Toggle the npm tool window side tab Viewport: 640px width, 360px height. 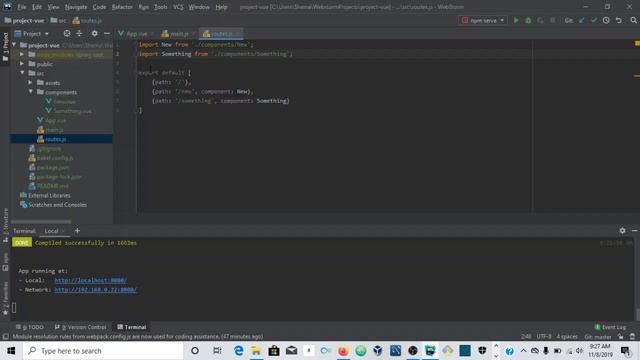(5, 262)
